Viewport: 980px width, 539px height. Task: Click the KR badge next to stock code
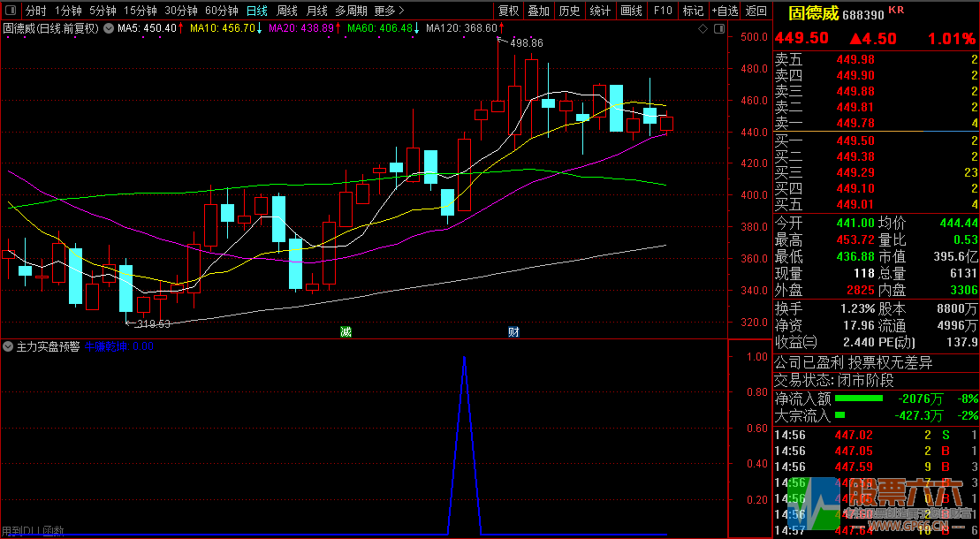tap(896, 10)
